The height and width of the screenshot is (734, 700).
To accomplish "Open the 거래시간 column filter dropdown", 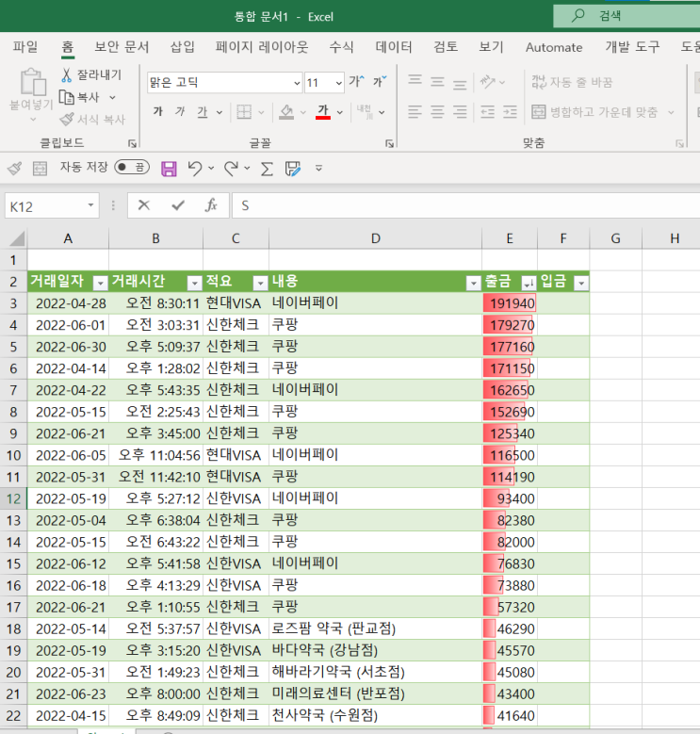I will (x=194, y=283).
